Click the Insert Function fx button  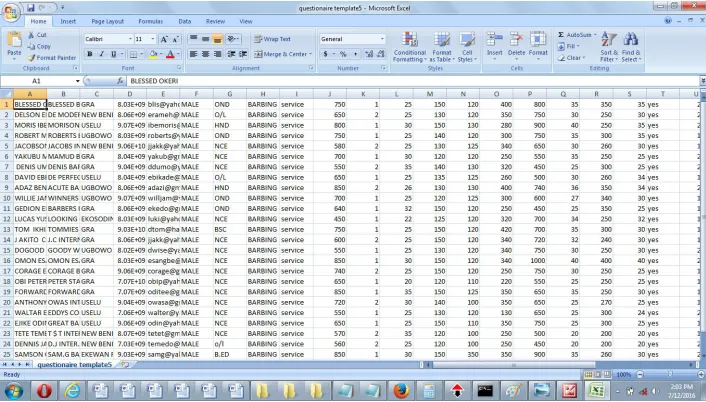(120, 81)
